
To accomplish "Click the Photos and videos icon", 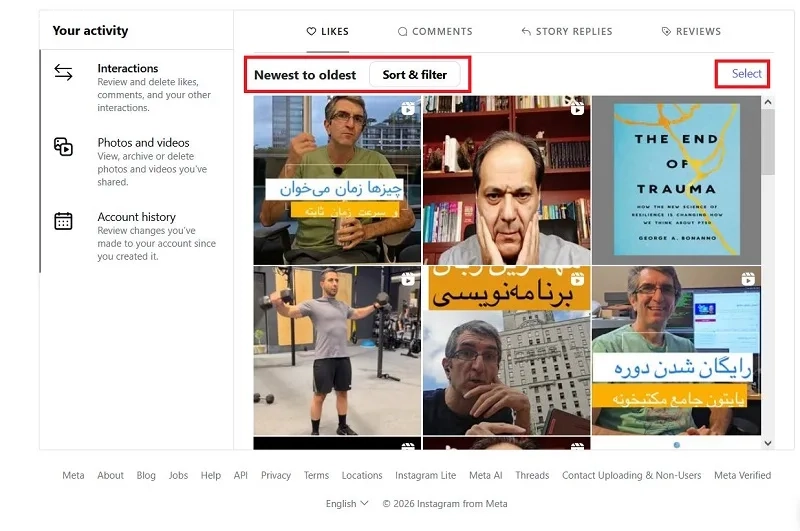I will pos(63,146).
